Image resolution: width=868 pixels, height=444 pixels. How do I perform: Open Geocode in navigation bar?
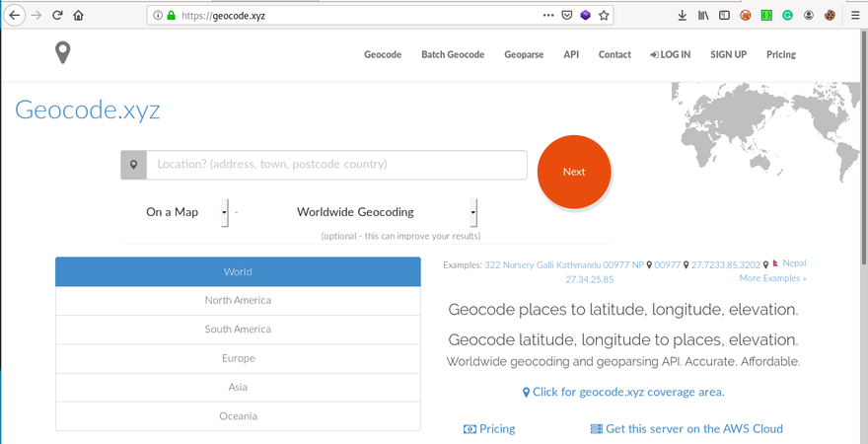383,55
